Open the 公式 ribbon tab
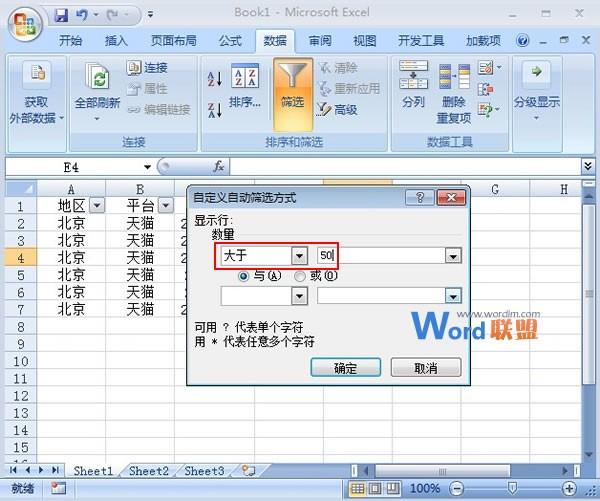 230,41
